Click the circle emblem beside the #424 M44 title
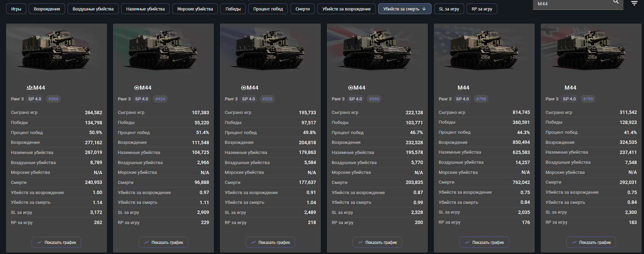 [137, 88]
